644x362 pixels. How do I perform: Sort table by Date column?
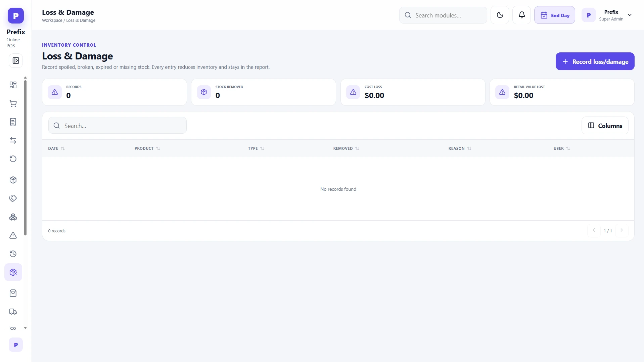click(x=56, y=148)
